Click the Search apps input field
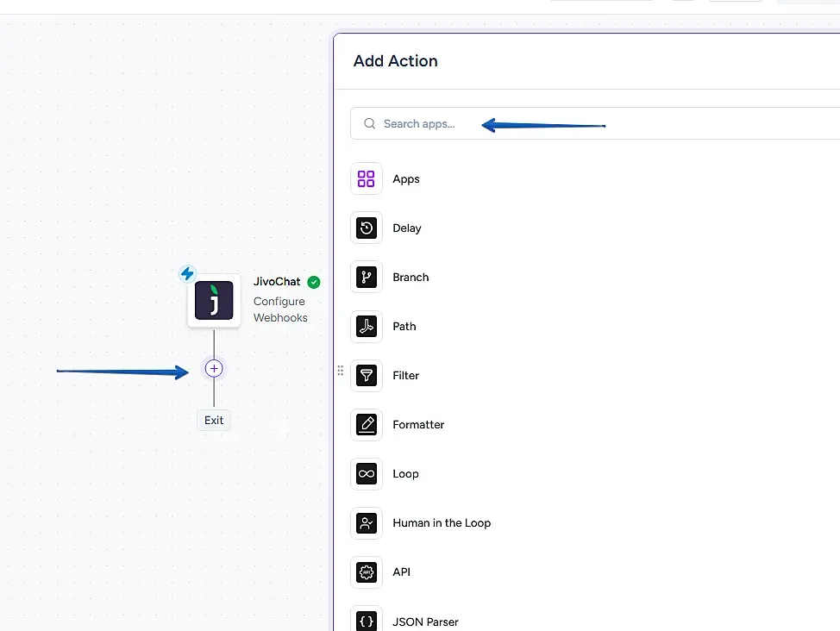Screen dimensions: 840x631 coord(595,124)
